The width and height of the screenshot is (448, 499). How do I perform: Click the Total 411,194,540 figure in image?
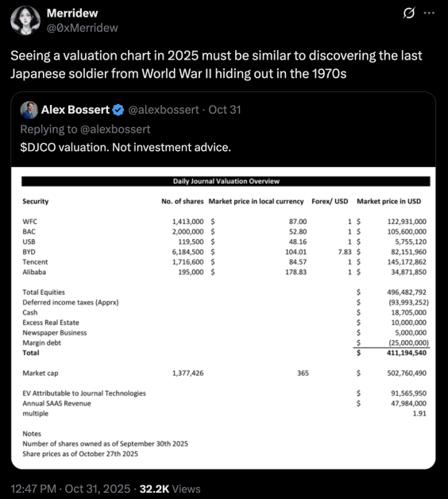point(407,353)
